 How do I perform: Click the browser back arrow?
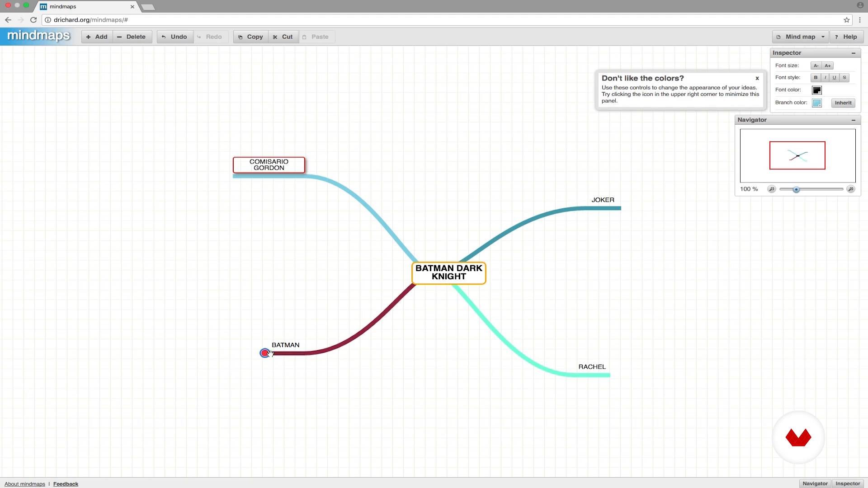coord(8,20)
